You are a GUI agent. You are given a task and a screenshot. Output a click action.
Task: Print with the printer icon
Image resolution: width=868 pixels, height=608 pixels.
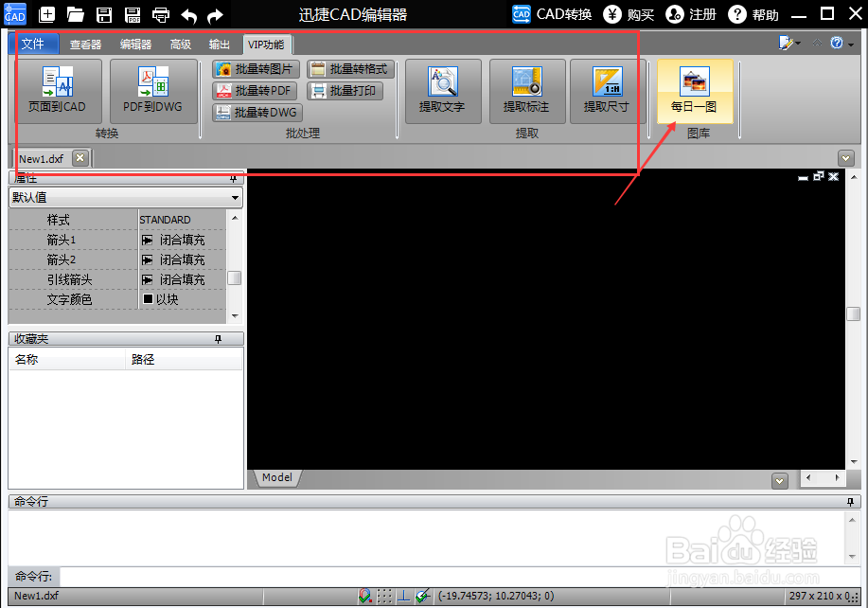(161, 15)
